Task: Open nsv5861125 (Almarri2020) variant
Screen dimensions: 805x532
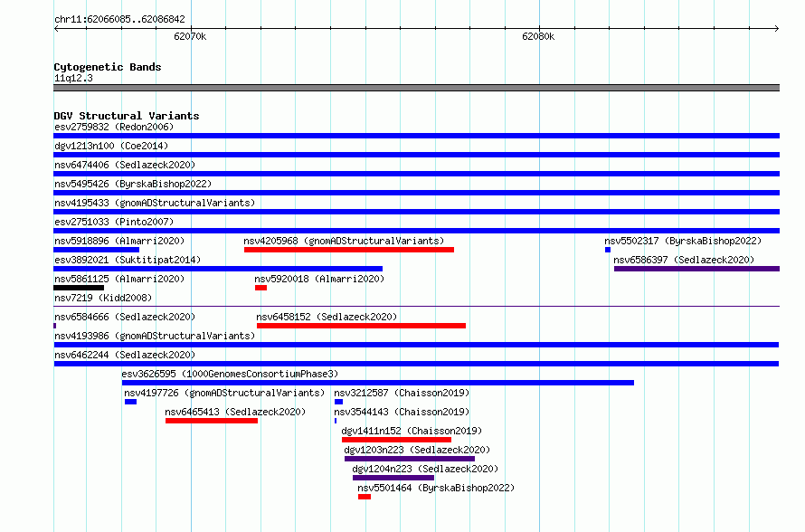Action: pyautogui.click(x=119, y=279)
